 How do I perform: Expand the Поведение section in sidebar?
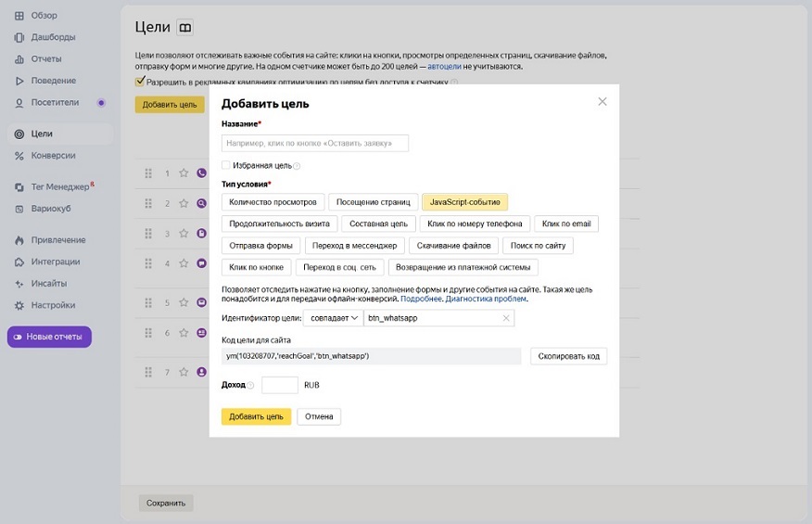tap(52, 80)
